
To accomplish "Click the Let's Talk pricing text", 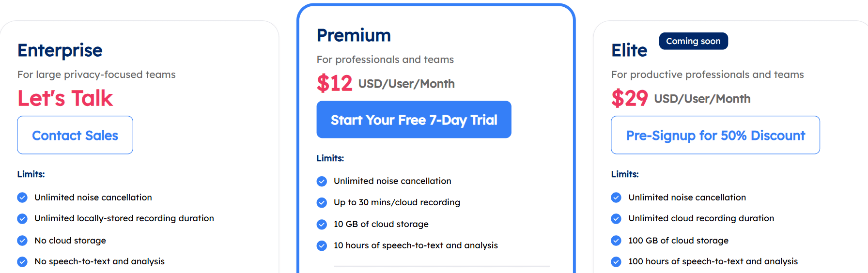I will [x=65, y=98].
